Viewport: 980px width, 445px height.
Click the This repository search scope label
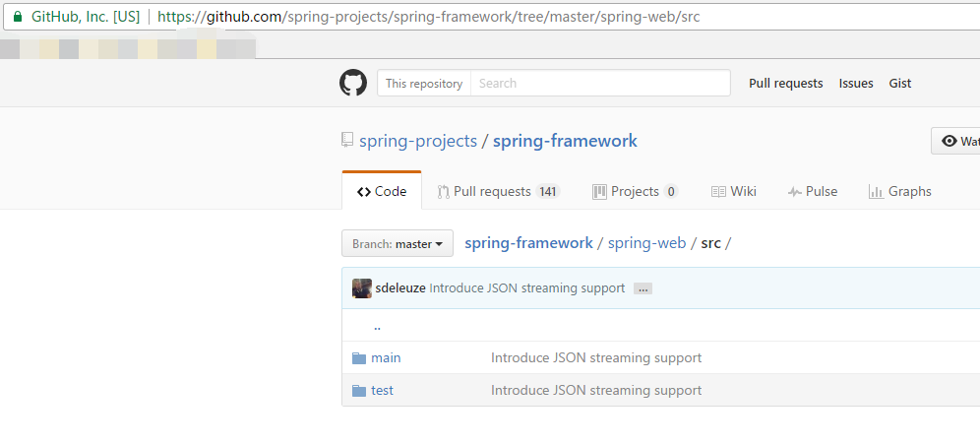[x=424, y=83]
